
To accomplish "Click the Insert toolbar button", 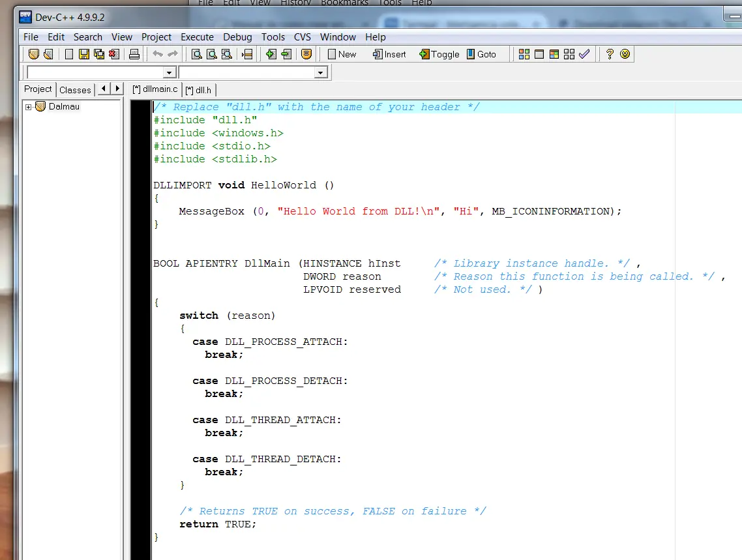I will [389, 54].
